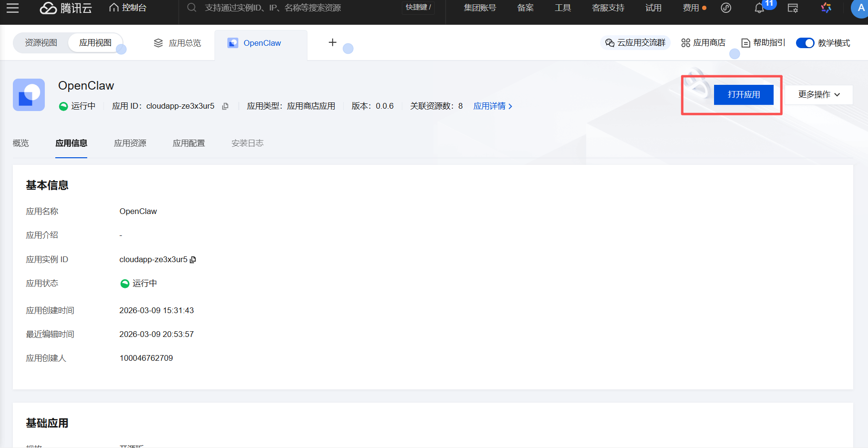Click the 运行中 status under the OpenClaw title
Image resolution: width=868 pixels, height=448 pixels.
[77, 106]
